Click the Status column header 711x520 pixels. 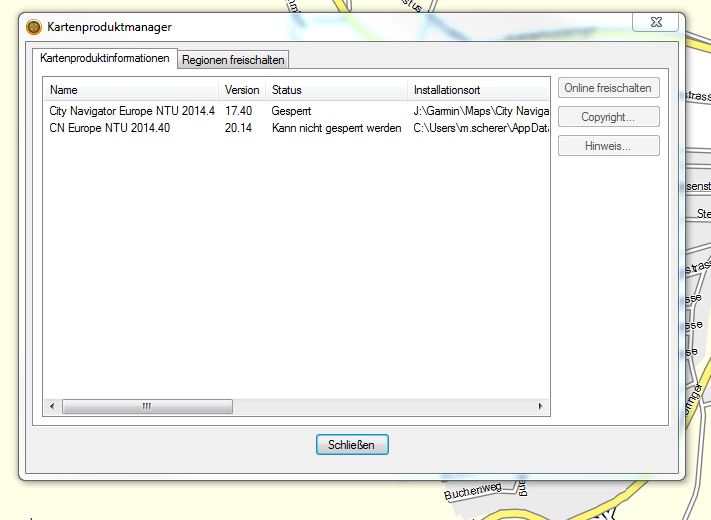pyautogui.click(x=336, y=90)
